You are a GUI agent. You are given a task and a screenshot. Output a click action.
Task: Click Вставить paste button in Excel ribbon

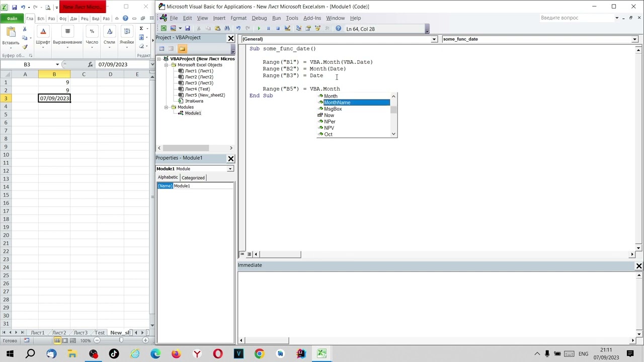[x=11, y=36]
